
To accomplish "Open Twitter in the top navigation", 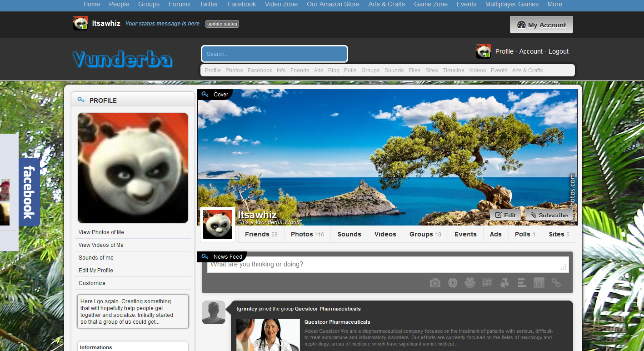I will pyautogui.click(x=209, y=4).
